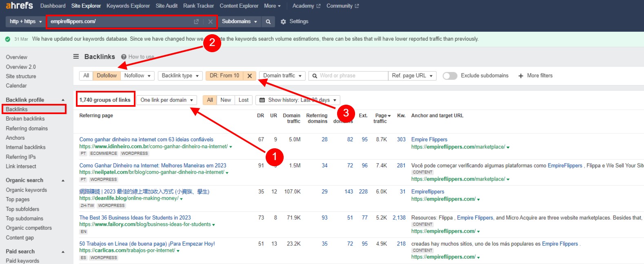Open Anchors report
This screenshot has height=264, width=644.
[x=15, y=138]
